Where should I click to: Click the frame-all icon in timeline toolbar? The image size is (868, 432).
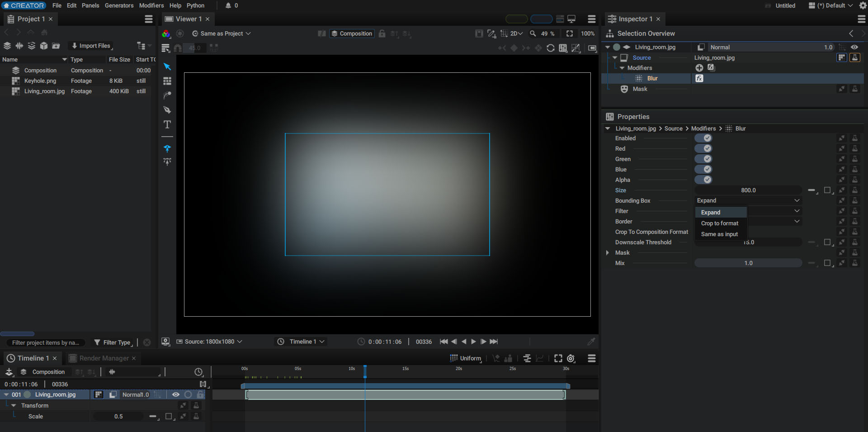point(558,358)
